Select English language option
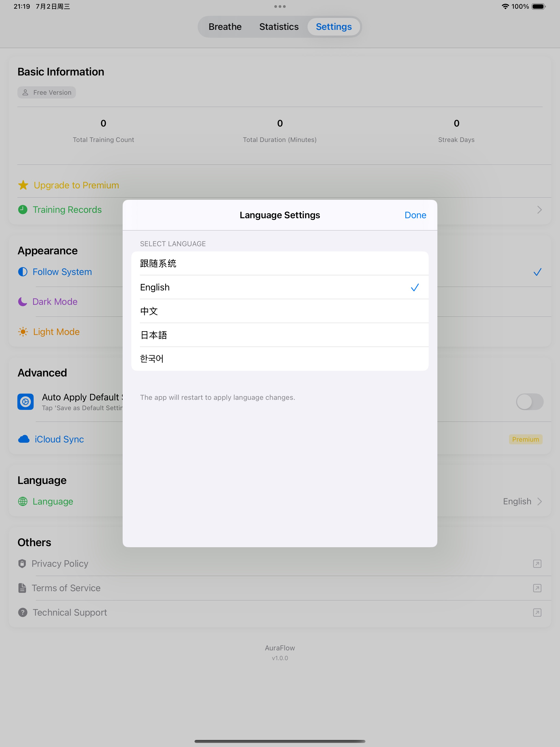Image resolution: width=560 pixels, height=747 pixels. (280, 287)
